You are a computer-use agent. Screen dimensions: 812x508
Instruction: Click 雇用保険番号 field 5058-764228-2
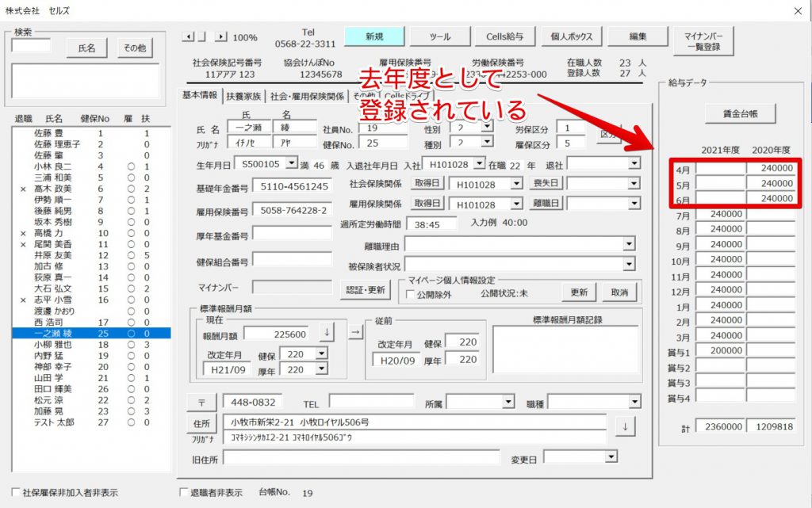[x=292, y=210]
